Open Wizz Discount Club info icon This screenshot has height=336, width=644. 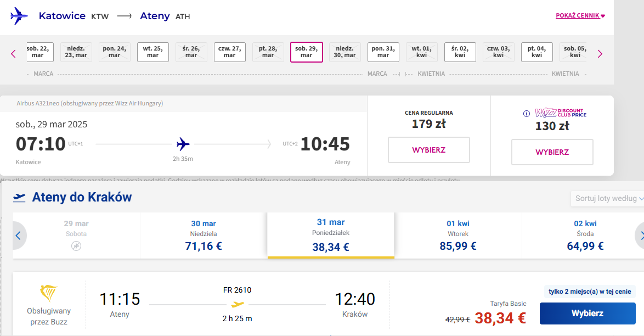pyautogui.click(x=527, y=114)
